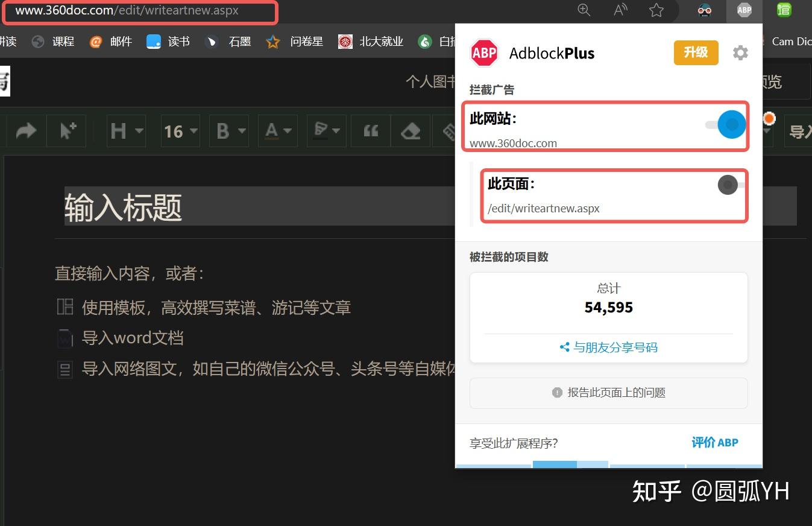Open the heading level dropdown
The width and height of the screenshot is (812, 526).
coord(125,130)
